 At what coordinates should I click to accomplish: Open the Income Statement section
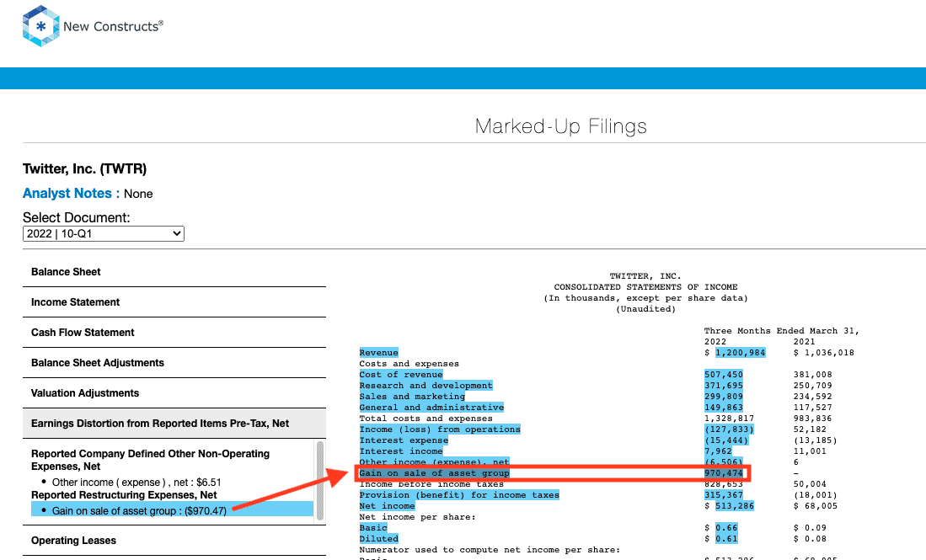[x=174, y=302]
